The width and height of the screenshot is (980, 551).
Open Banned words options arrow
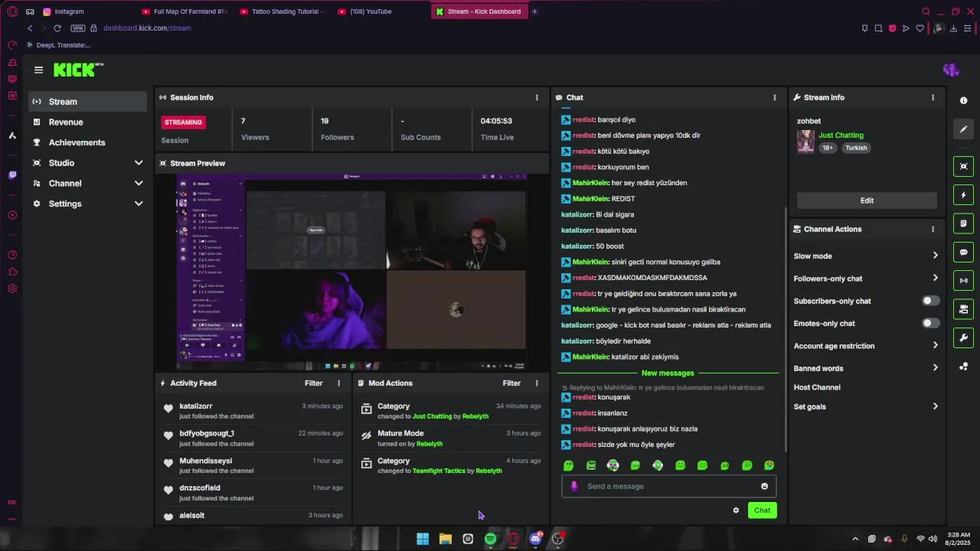coord(935,368)
